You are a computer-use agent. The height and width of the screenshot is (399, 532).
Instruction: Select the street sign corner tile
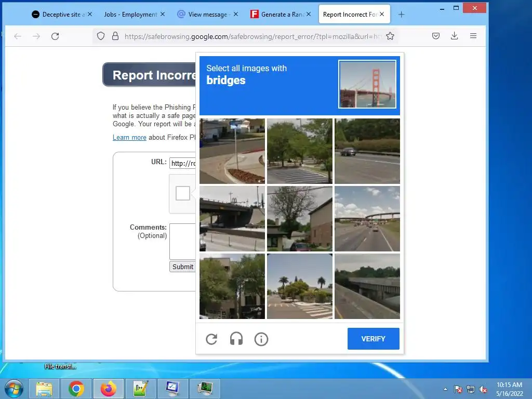click(232, 151)
